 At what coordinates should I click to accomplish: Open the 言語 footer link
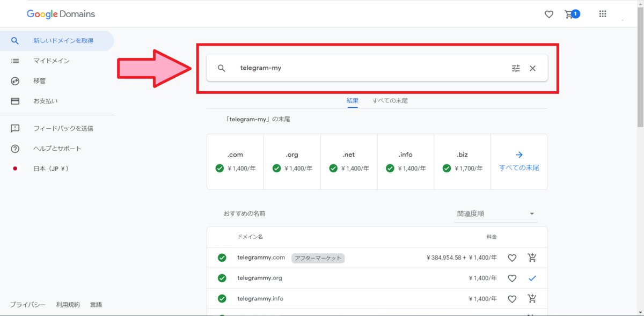point(96,304)
